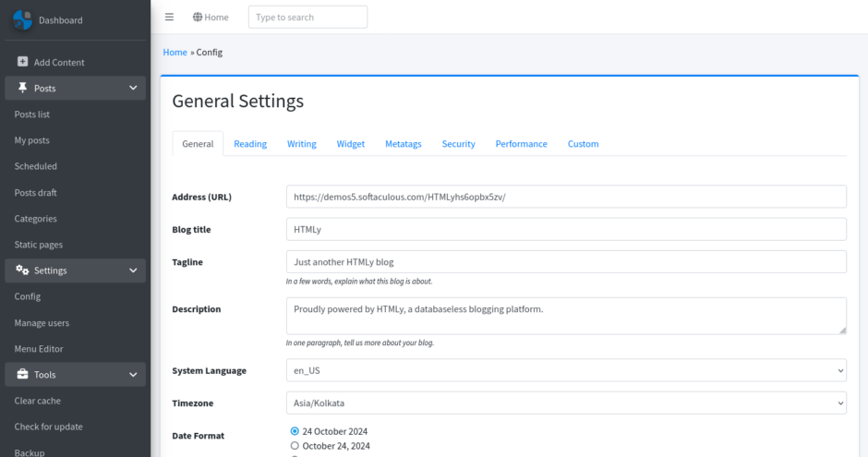Screen dimensions: 868x457
Task: Click the plus icon beside Add Content
Action: click(x=23, y=62)
